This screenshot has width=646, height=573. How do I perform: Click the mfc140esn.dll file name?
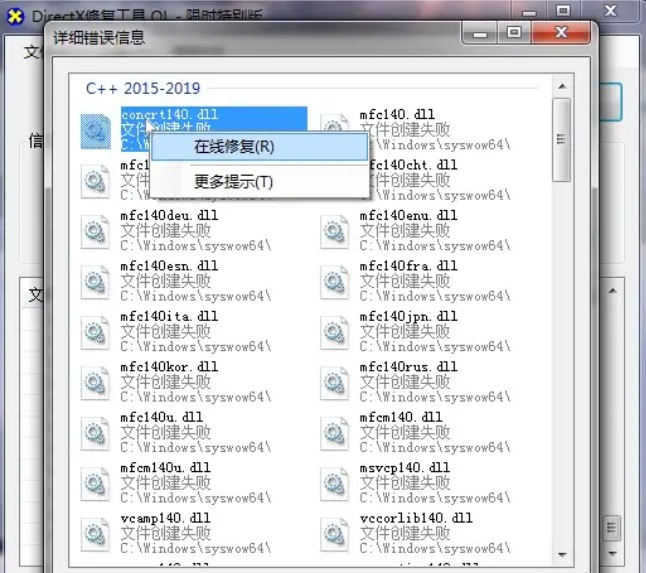169,266
